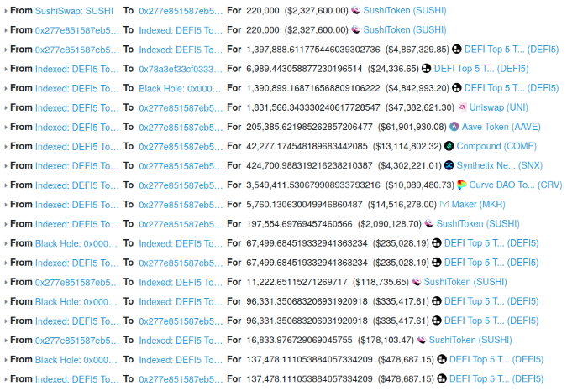Screen dimensions: 588x391
Task: Open Black Hole sender link in 96,331.35 row
Action: coord(76,302)
